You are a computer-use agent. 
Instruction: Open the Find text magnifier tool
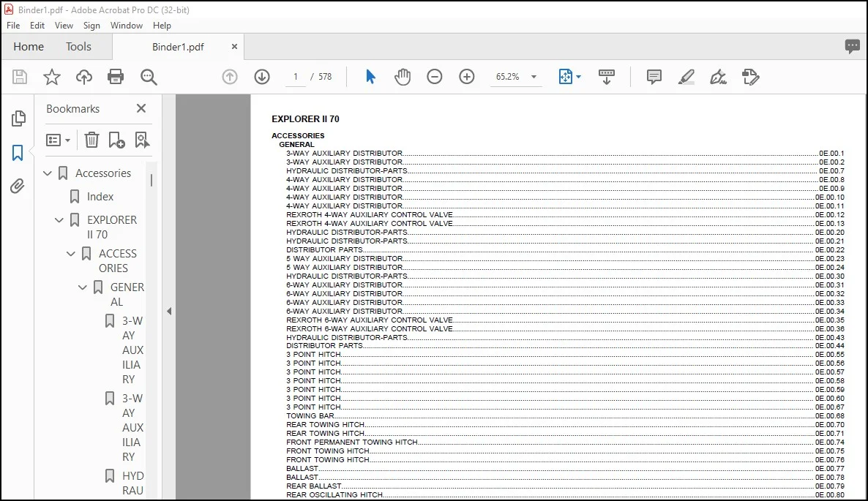point(149,77)
